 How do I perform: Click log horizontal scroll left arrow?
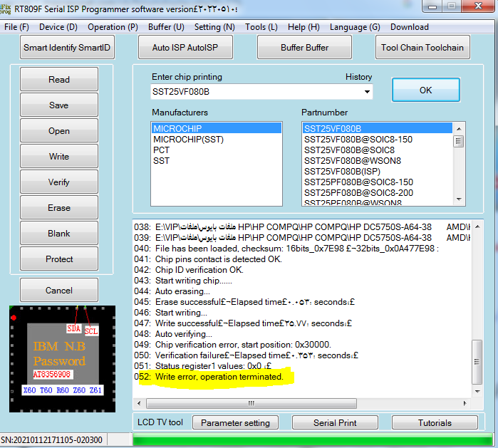point(139,403)
